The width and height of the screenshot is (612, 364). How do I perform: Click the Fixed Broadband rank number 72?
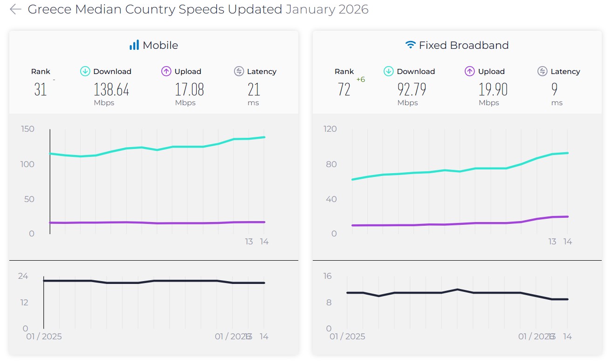pos(344,89)
